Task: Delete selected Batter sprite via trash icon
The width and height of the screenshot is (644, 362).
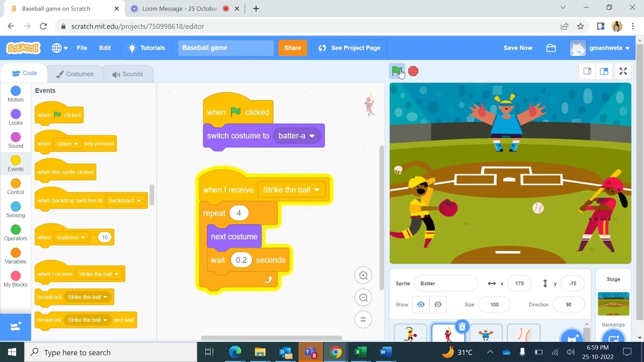Action: pyautogui.click(x=462, y=327)
